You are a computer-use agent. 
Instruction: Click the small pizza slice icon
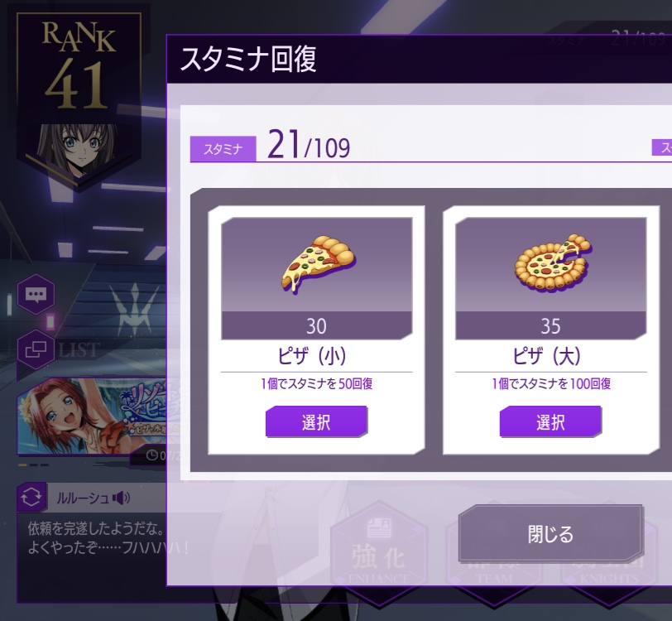point(318,264)
